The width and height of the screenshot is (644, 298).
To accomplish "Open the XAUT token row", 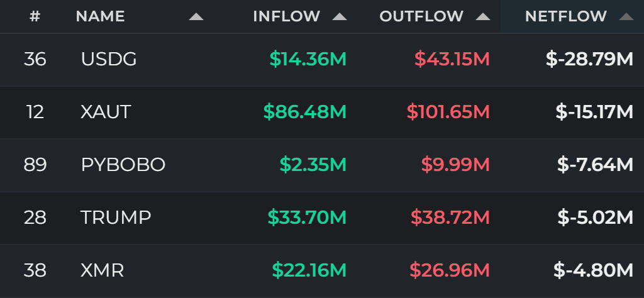I will (x=322, y=112).
